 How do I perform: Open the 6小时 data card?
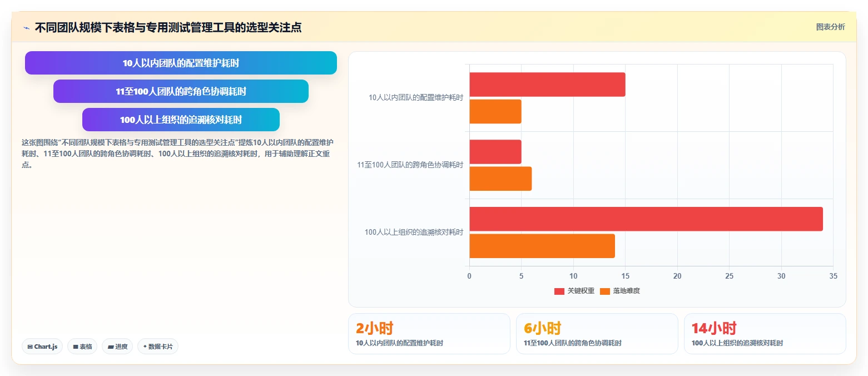(597, 334)
